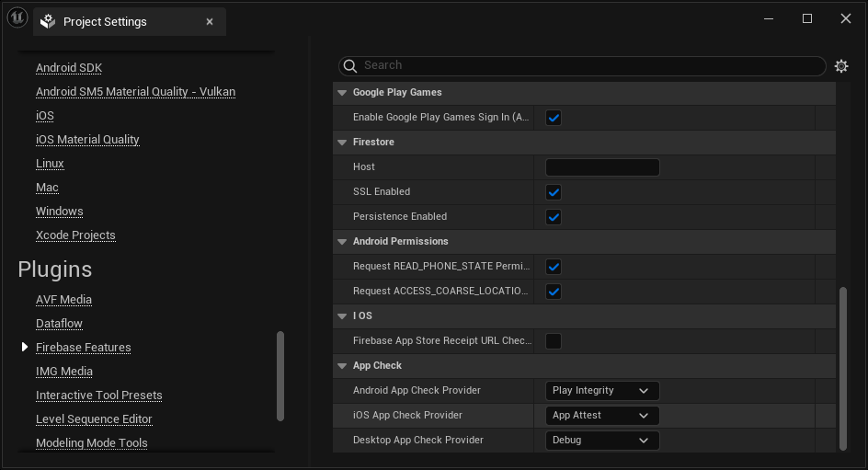Click the iOS App Check Provider label
The height and width of the screenshot is (470, 868).
pyautogui.click(x=407, y=415)
